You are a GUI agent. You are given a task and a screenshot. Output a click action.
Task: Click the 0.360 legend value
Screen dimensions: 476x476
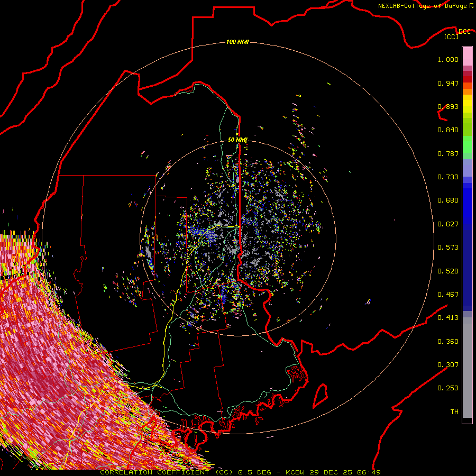(x=448, y=342)
